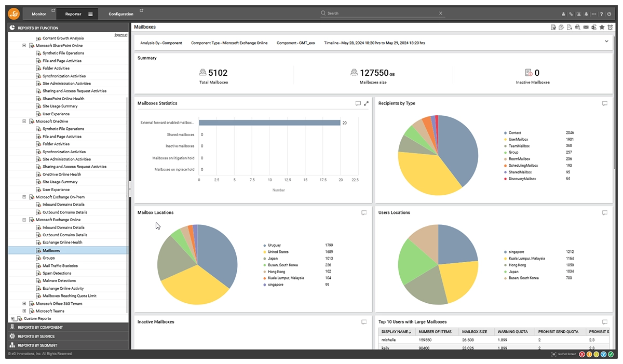
Task: Open Mail Traffic Statistics report
Action: [60, 265]
